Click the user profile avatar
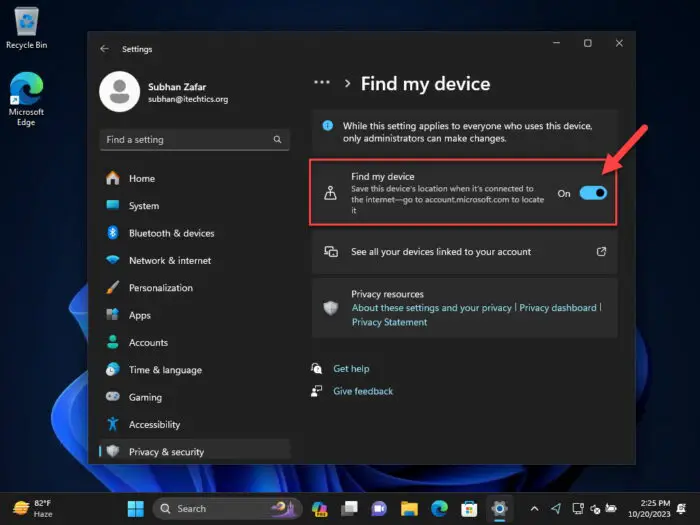The width and height of the screenshot is (700, 525). click(x=119, y=92)
